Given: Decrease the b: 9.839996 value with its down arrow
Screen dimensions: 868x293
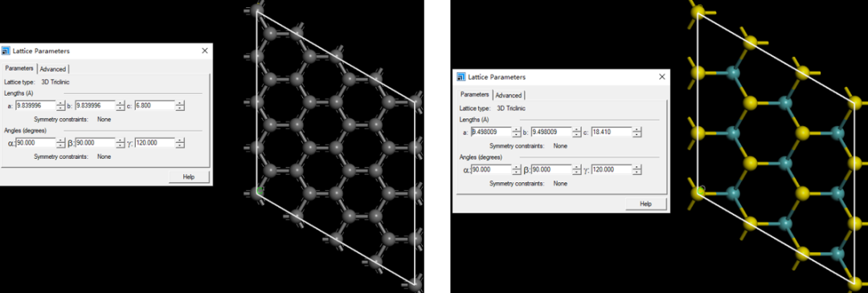Looking at the screenshot, I should [120, 108].
